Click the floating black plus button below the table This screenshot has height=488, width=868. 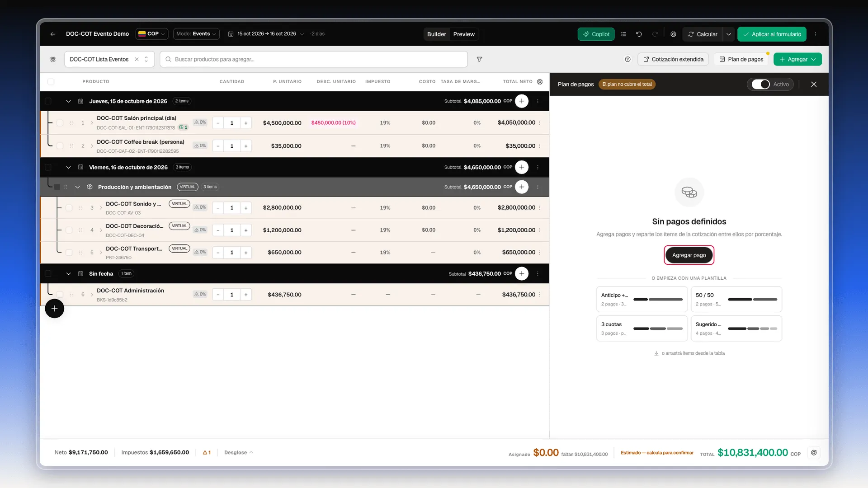(x=54, y=309)
